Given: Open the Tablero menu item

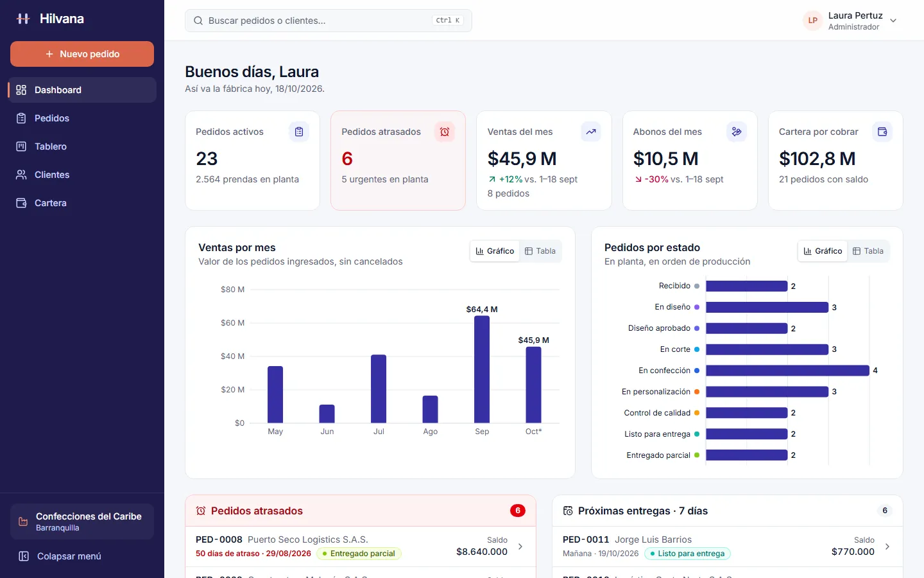Looking at the screenshot, I should (x=82, y=146).
